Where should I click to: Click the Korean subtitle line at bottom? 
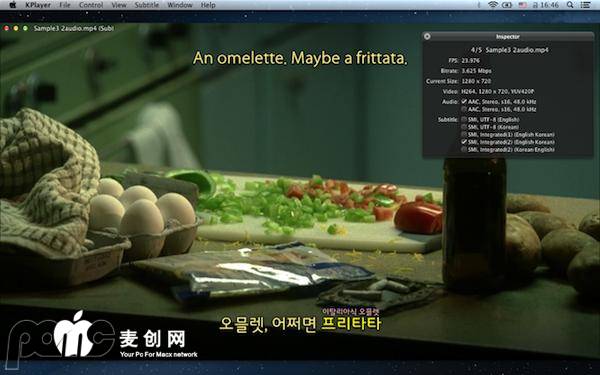tap(300, 324)
